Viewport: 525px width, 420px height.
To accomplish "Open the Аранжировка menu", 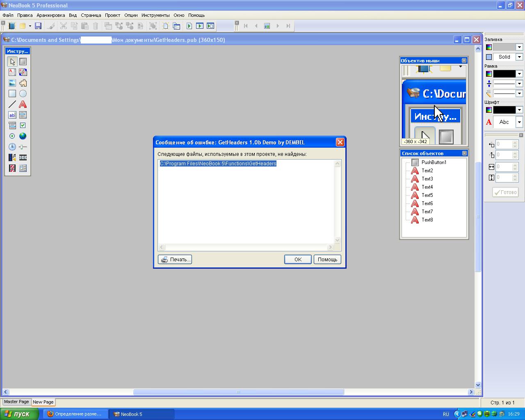I will pos(50,15).
